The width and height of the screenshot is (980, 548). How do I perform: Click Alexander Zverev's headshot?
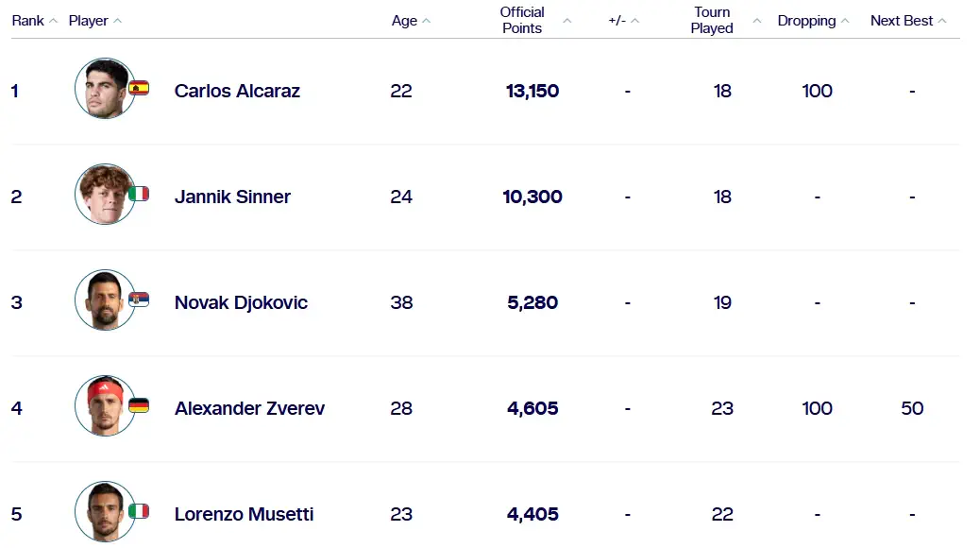(x=105, y=405)
